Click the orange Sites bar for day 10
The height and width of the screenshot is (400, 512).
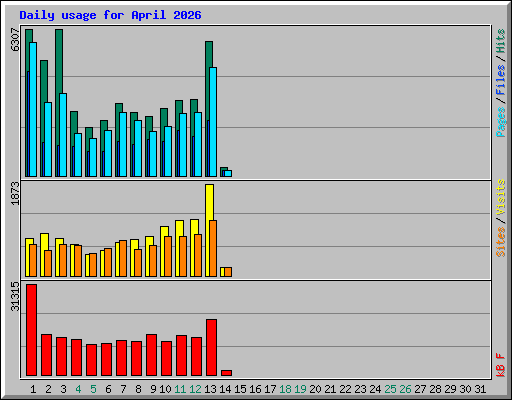tap(168, 256)
